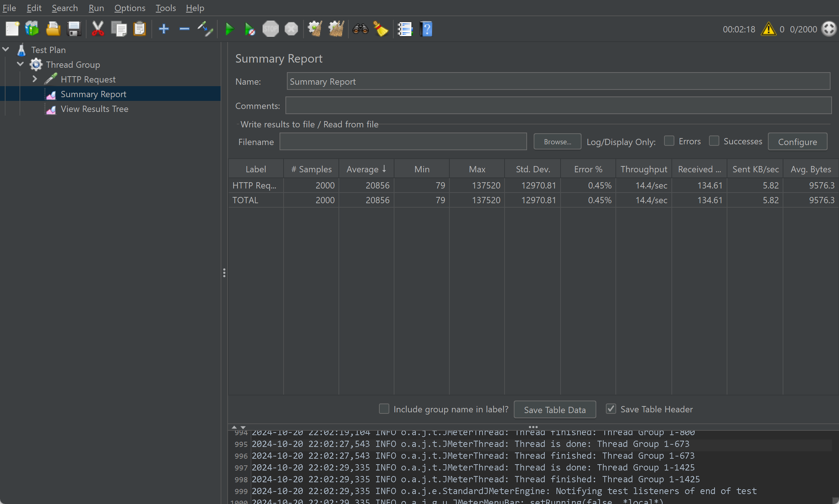Collapse the Test Plan root node
The height and width of the screenshot is (504, 839).
pos(6,49)
